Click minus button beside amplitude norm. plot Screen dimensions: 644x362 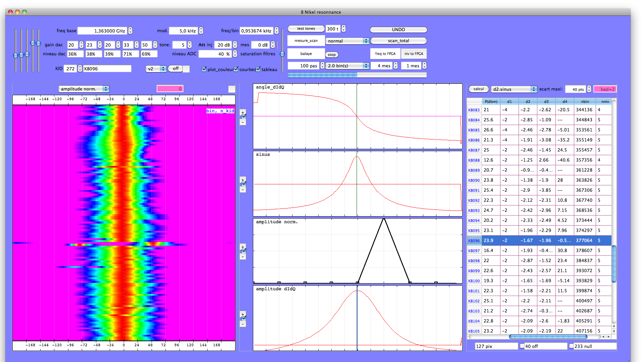point(243,257)
